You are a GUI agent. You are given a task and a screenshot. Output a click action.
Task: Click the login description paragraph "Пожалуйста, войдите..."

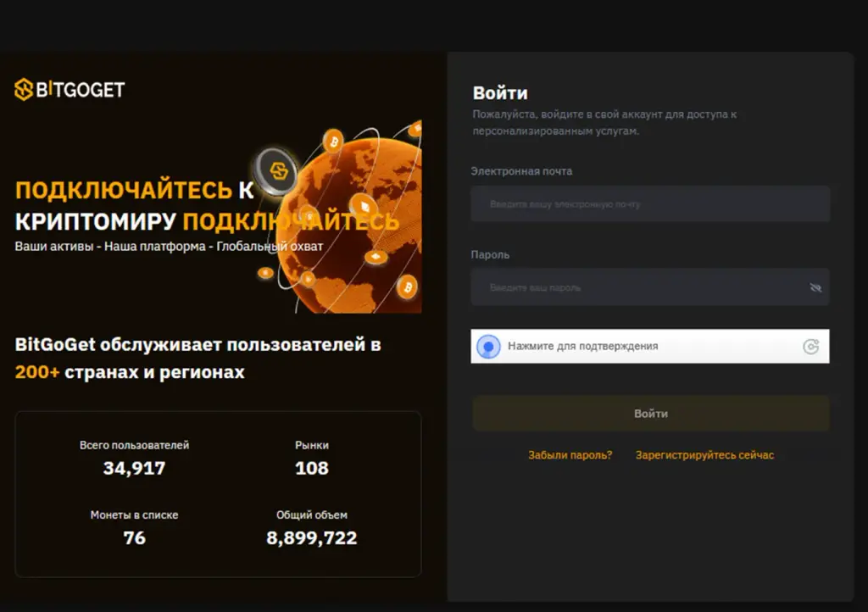click(604, 123)
